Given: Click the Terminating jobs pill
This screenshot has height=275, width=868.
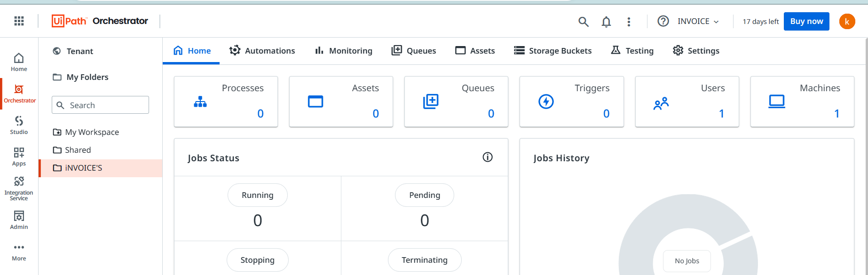Looking at the screenshot, I should [425, 260].
